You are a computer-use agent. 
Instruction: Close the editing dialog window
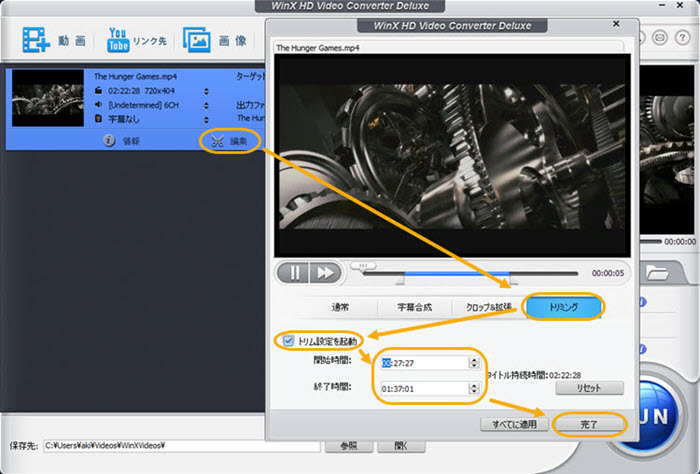(x=616, y=24)
